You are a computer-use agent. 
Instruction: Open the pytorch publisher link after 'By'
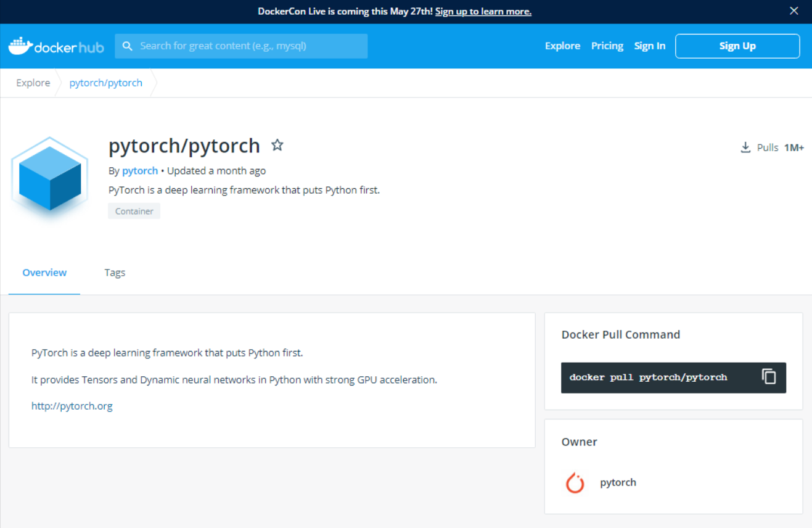(x=140, y=171)
